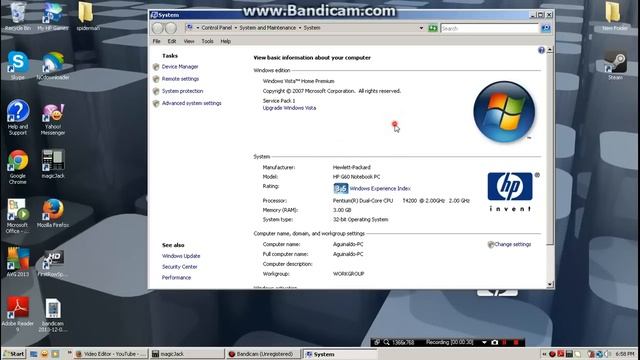Open the spiderman folder on the desktop
This screenshot has height=360, width=640.
(88, 16)
